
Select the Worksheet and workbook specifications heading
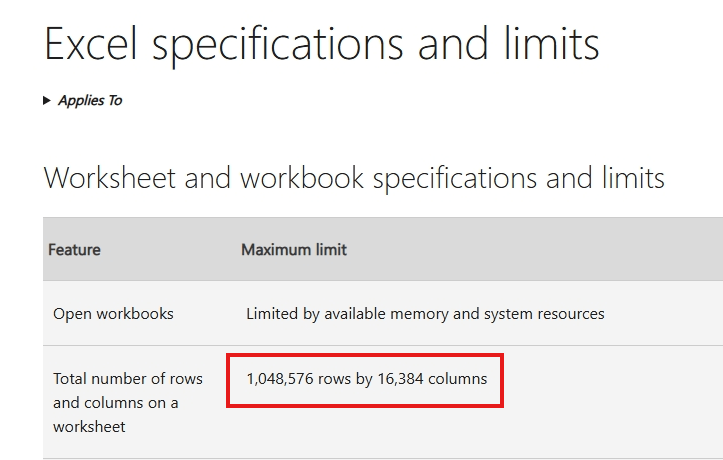[x=354, y=178]
